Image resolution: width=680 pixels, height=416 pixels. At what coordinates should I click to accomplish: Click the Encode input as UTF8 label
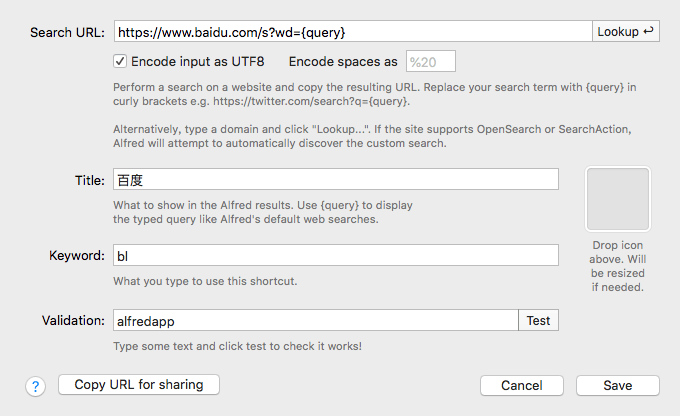pyautogui.click(x=198, y=62)
